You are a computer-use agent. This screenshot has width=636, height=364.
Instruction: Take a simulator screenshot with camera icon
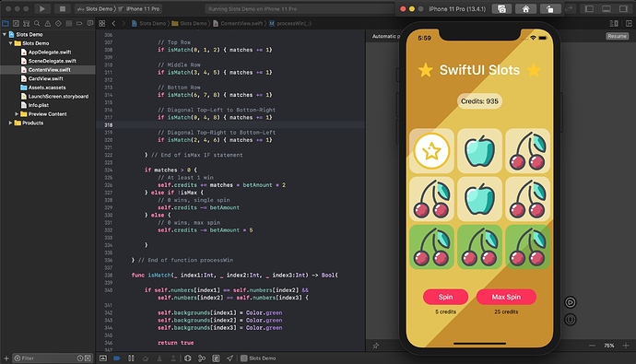point(501,9)
